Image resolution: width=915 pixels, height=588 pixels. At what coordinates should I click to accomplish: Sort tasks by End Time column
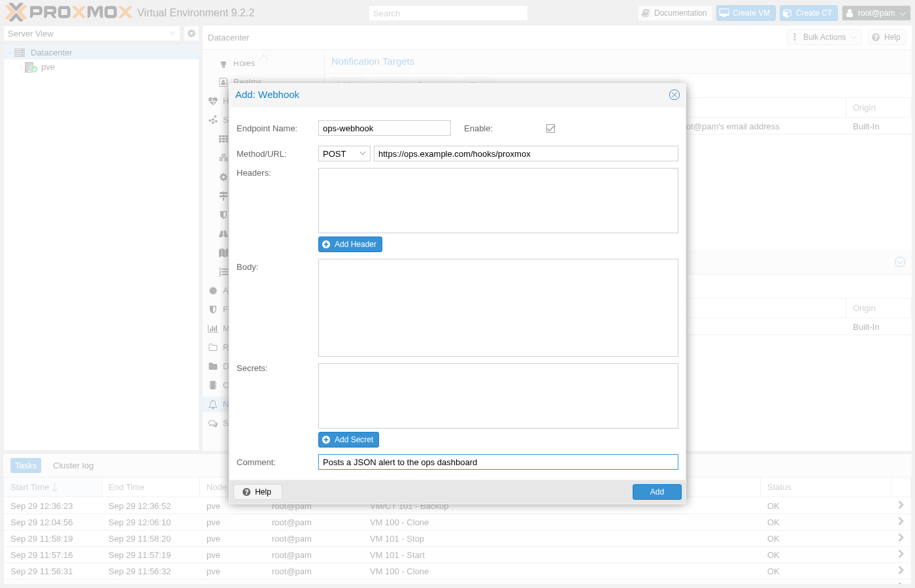coord(150,487)
